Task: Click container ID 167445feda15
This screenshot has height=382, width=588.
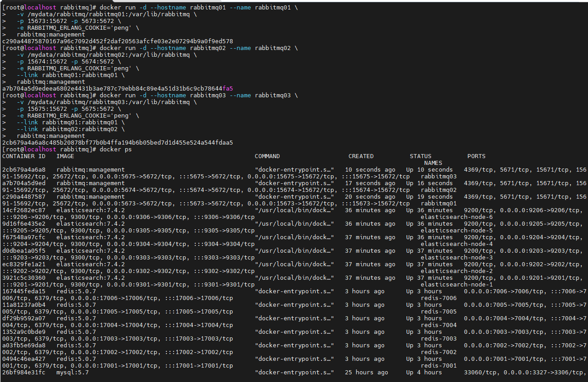Action: (x=24, y=291)
